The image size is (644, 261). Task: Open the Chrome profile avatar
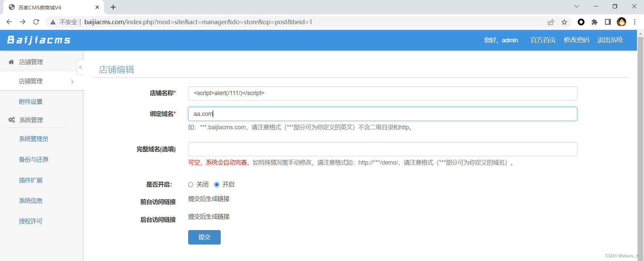tap(622, 22)
